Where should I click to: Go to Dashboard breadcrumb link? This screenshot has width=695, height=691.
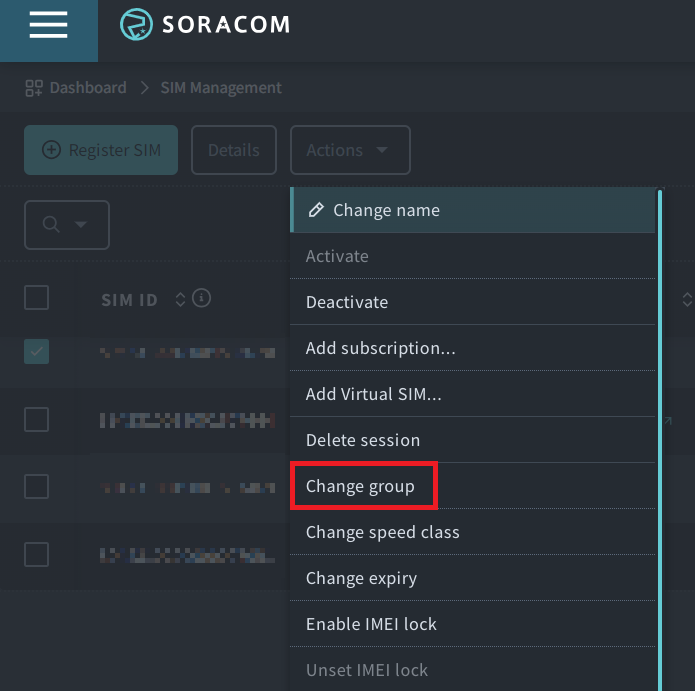click(88, 88)
